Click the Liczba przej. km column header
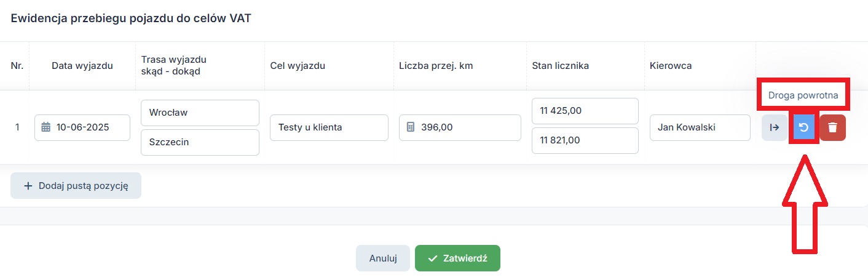Screen dimensions: 868x280 coord(436,66)
